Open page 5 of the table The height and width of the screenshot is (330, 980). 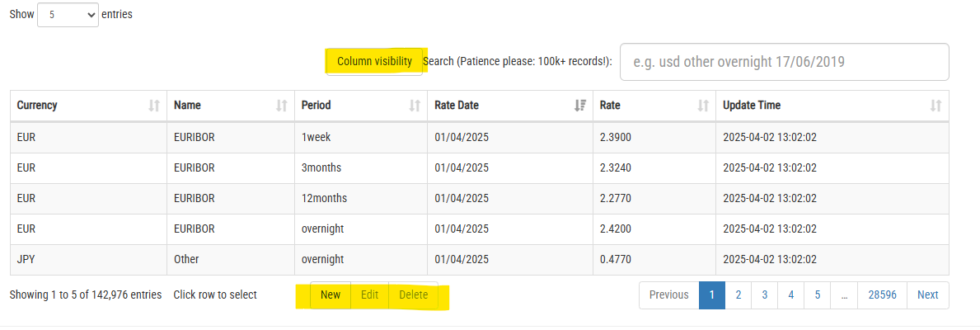click(x=818, y=295)
